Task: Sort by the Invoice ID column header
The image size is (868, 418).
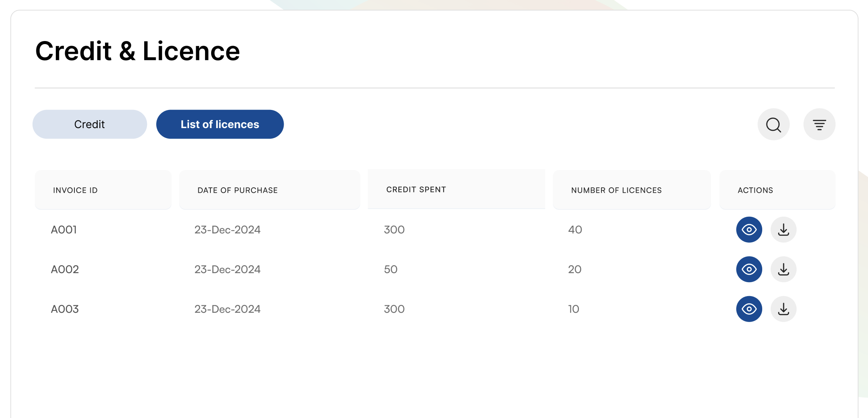Action: point(76,190)
